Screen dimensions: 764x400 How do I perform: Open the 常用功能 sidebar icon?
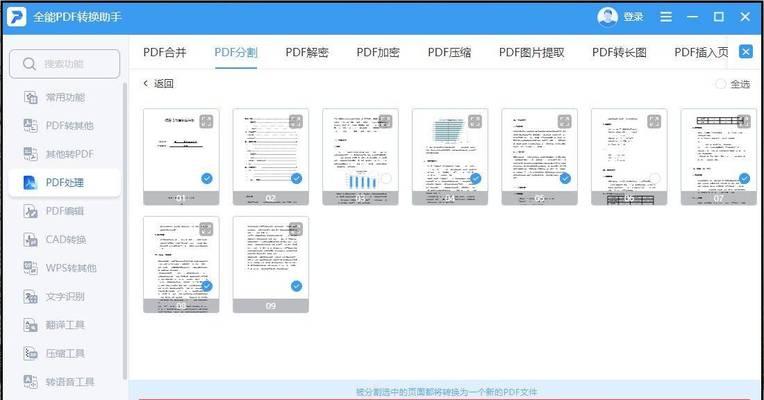30,97
